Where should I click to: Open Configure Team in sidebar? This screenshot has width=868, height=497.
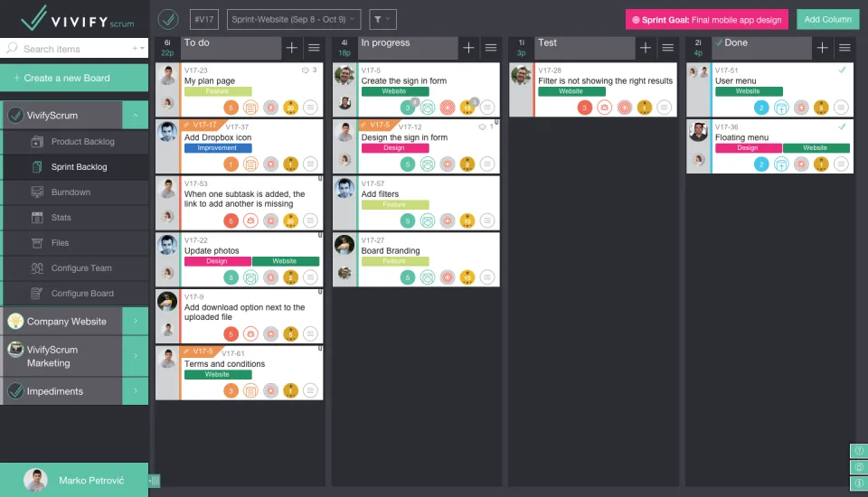coord(76,267)
